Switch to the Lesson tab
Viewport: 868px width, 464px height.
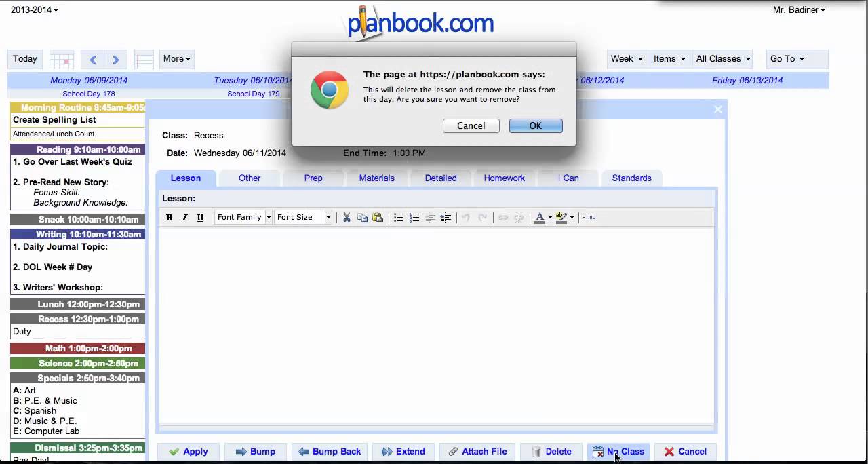click(x=186, y=178)
